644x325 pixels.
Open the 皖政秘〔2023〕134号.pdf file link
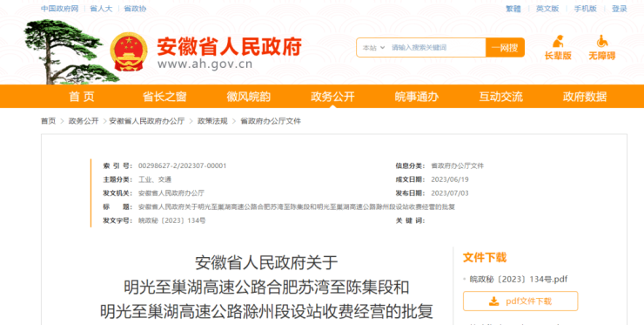coord(519,280)
